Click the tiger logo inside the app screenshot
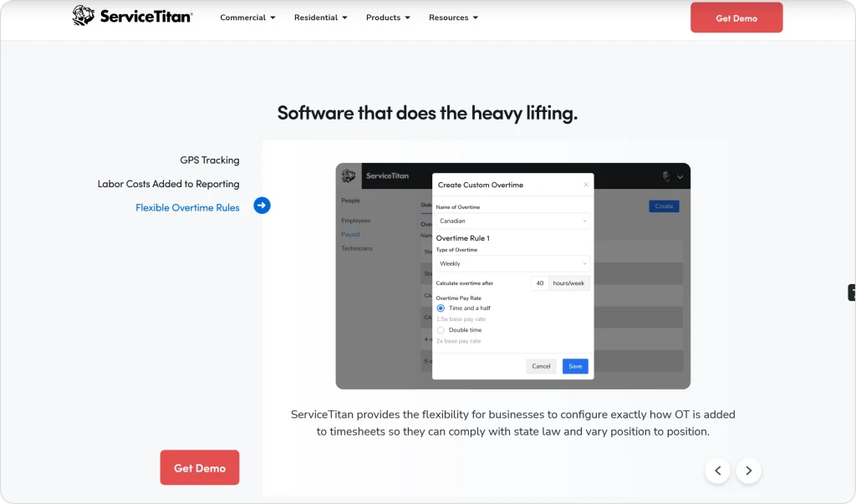Screen dimensions: 856x504 pos(347,176)
